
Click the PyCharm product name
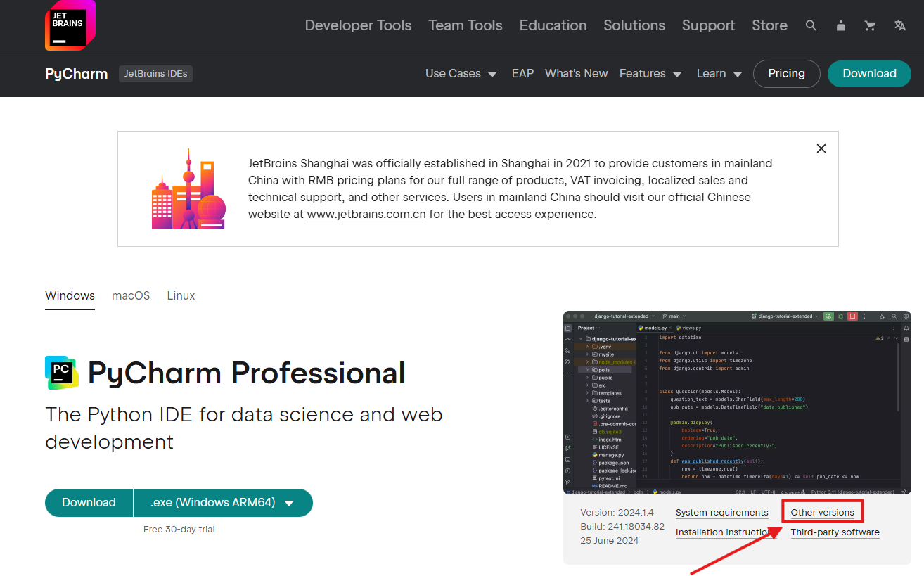click(x=77, y=74)
